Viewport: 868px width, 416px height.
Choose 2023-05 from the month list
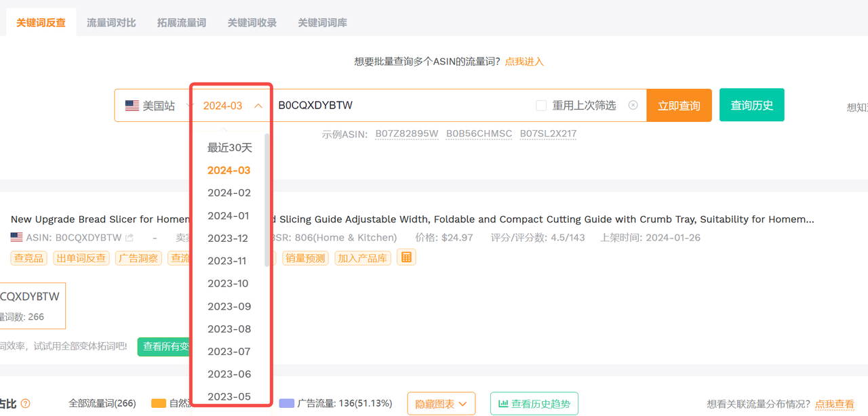(229, 396)
